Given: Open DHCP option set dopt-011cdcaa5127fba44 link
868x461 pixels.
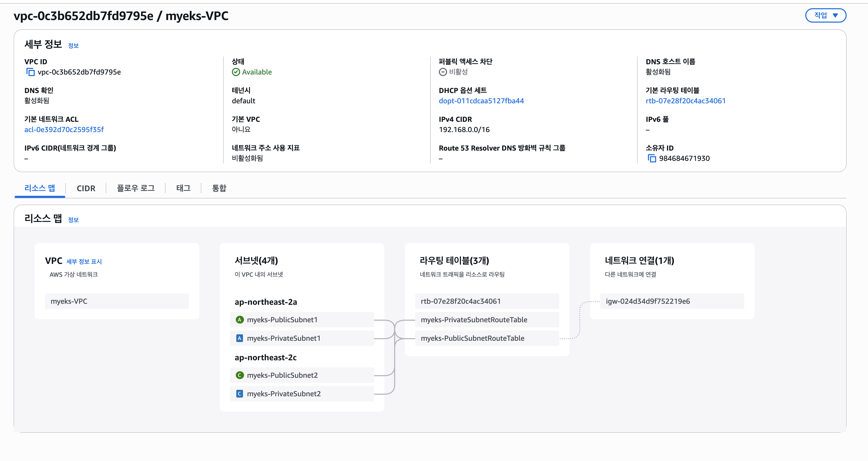Looking at the screenshot, I should [x=481, y=101].
